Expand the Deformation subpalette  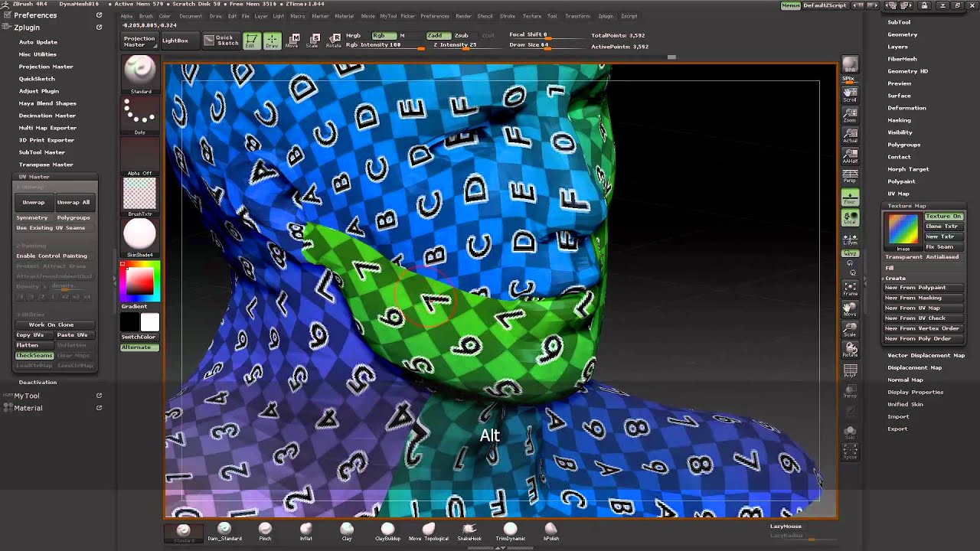pos(906,108)
